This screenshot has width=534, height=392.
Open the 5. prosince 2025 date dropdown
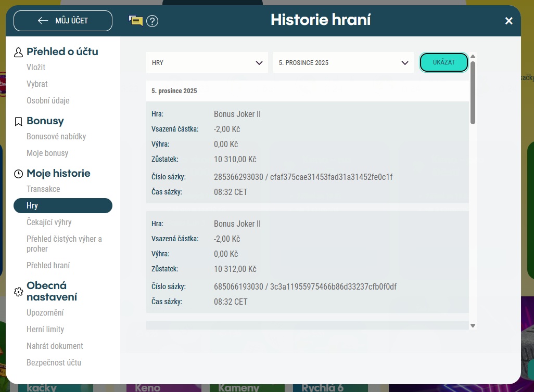pos(343,63)
